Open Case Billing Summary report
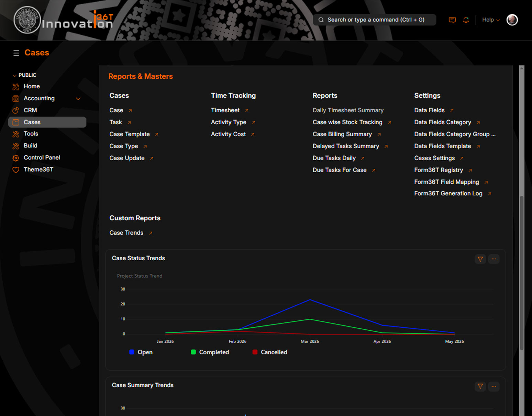 click(342, 134)
